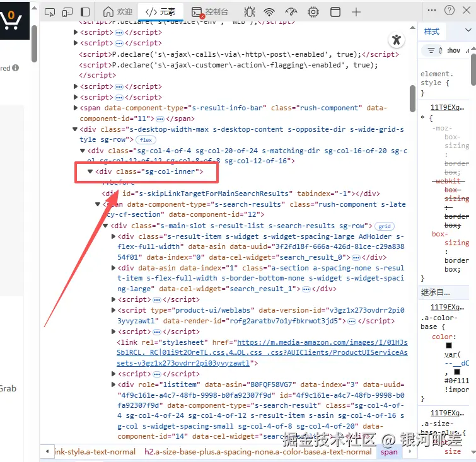Image resolution: width=476 pixels, height=462 pixels.
Task: Click the elements tree vertical scrollbar thumb
Action: pos(412,99)
